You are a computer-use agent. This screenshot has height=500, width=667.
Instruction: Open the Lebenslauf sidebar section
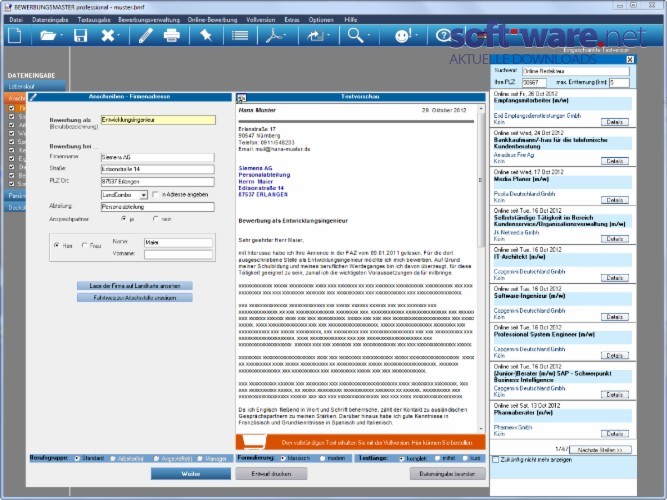(x=35, y=86)
